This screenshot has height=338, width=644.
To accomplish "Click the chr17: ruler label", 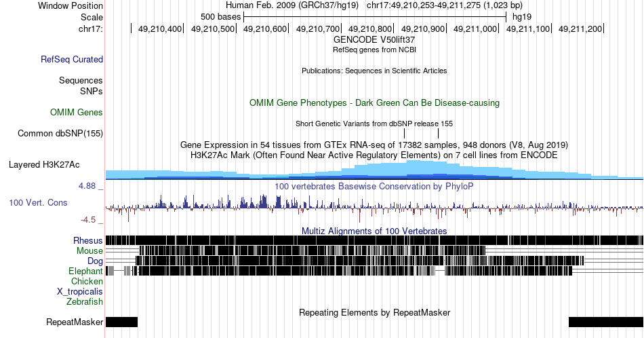I will 91,29.
